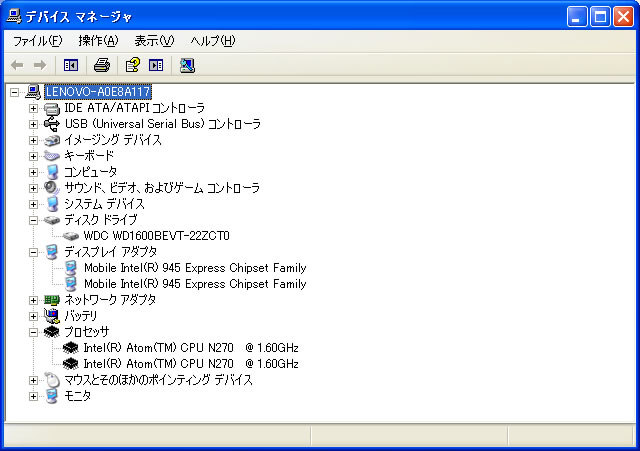The image size is (640, 451).
Task: Collapse the ディスク ドライブ node
Action: click(33, 220)
